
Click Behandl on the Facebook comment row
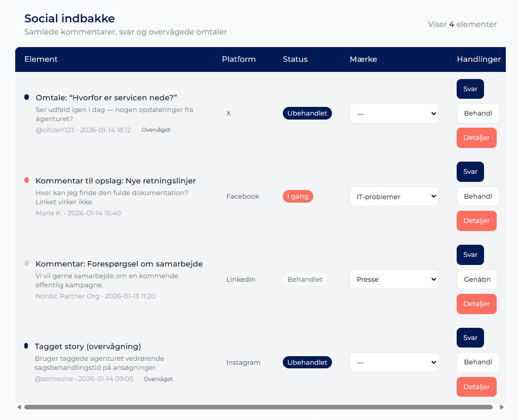pos(477,197)
